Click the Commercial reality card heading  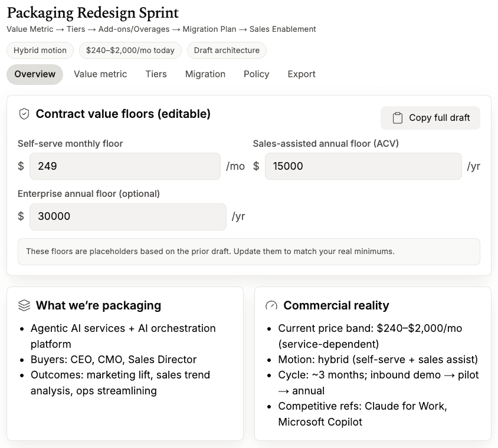336,305
